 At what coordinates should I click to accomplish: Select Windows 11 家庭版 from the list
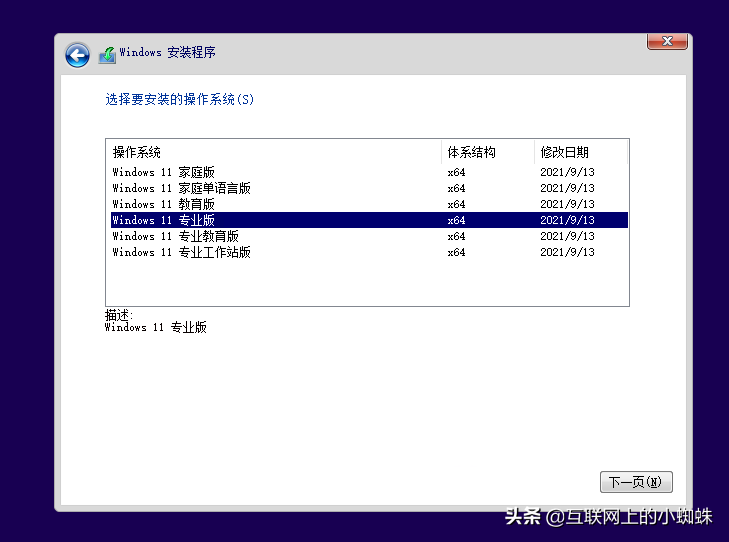point(164,172)
